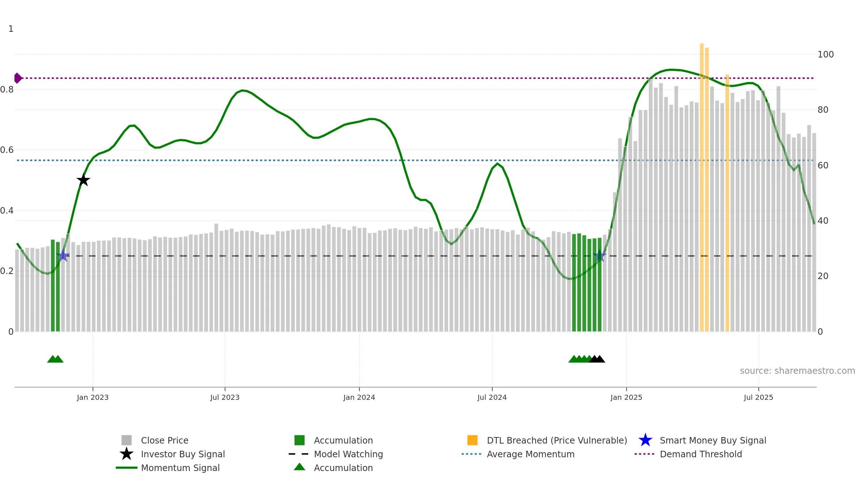Click the 100 value on right axis
Viewport: 868px width, 488px height.
(x=826, y=54)
